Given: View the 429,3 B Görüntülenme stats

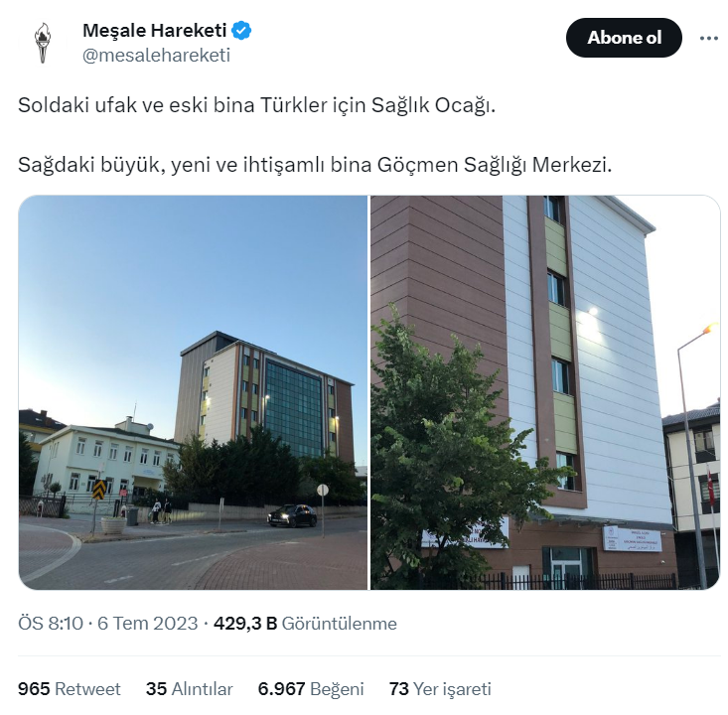Looking at the screenshot, I should (x=305, y=623).
